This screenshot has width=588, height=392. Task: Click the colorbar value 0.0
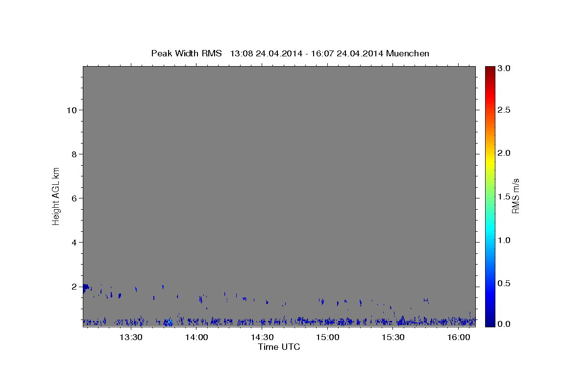click(x=504, y=324)
